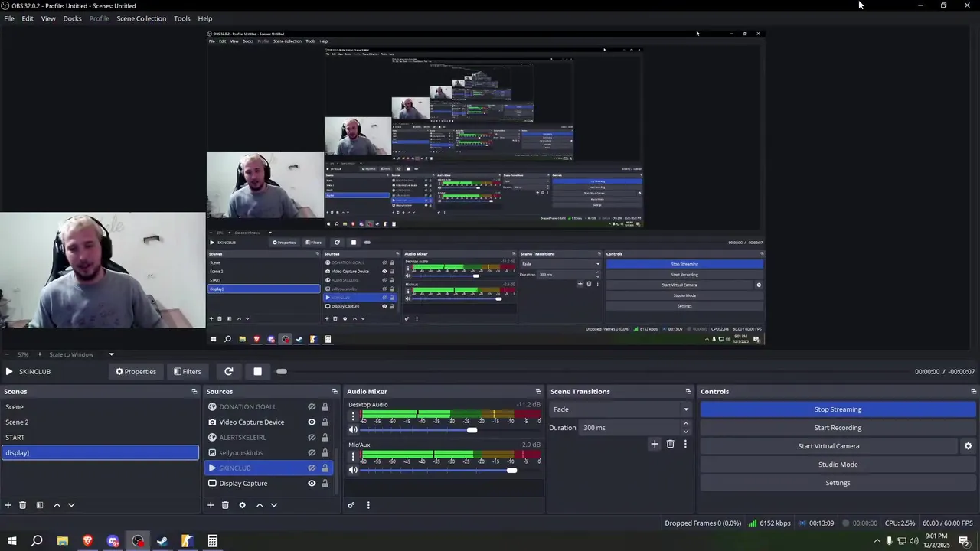Screen dimensions: 980x551
Task: Stop SKINCLUB media playback
Action: 257,371
